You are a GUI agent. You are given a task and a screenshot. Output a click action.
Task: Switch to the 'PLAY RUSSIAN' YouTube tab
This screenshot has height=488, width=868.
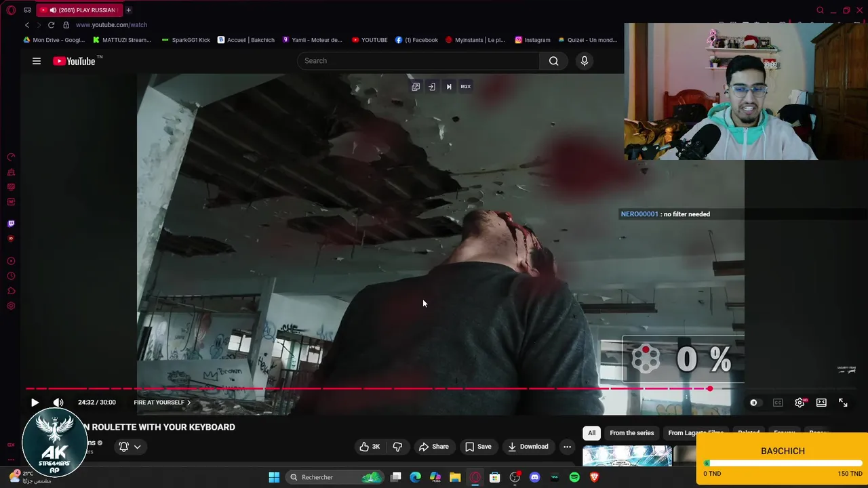coord(78,10)
